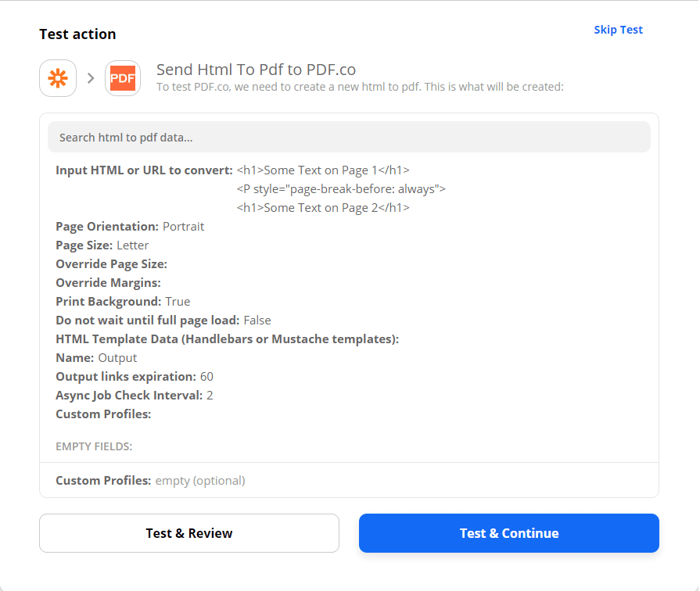Click the Skip Test link

618,30
